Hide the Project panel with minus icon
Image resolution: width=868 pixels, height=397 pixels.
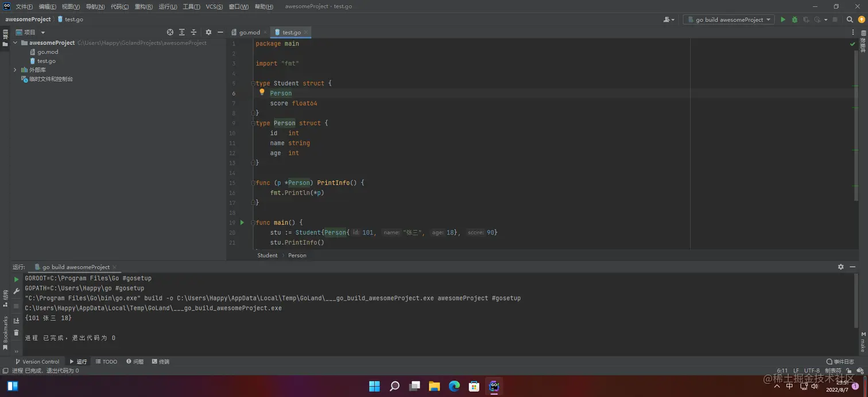click(220, 32)
